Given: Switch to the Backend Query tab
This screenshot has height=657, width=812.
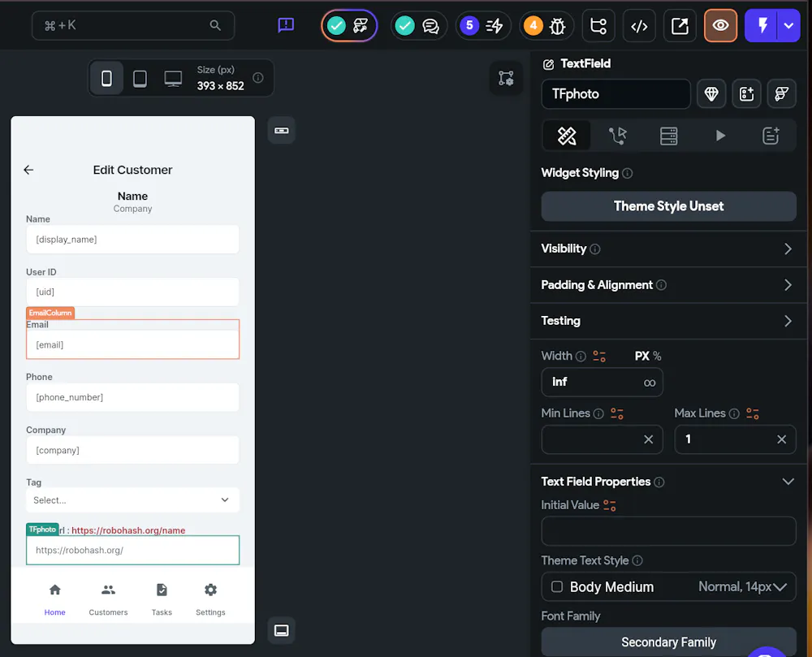Looking at the screenshot, I should tap(668, 136).
